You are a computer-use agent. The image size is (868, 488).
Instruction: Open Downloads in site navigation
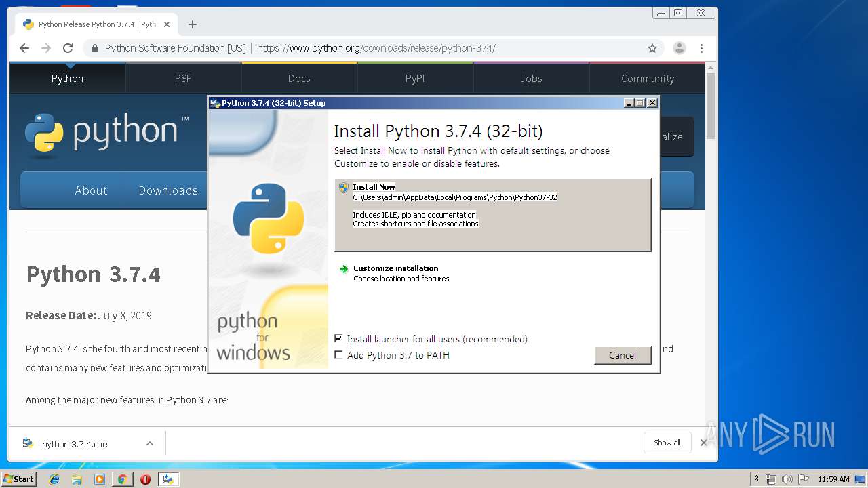click(168, 190)
